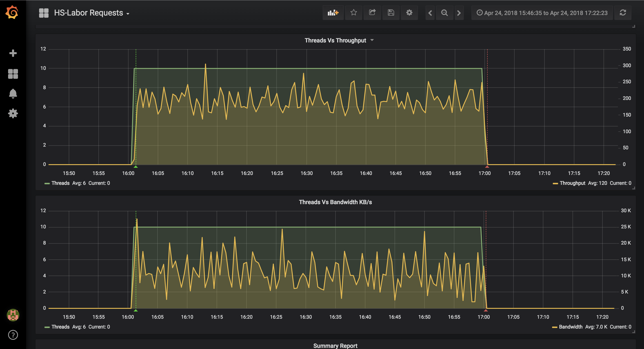Zoom out the time range
Screen dimensions: 644x349
(x=444, y=13)
